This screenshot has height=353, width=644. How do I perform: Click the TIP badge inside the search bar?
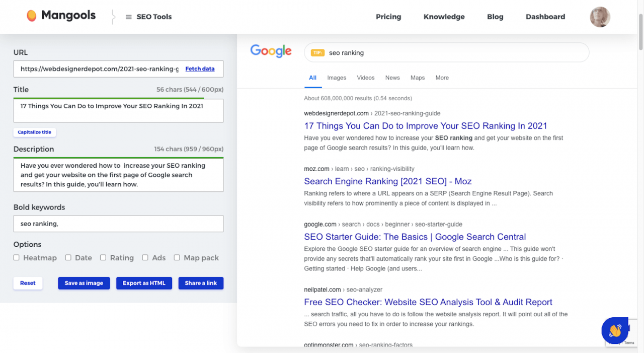316,52
